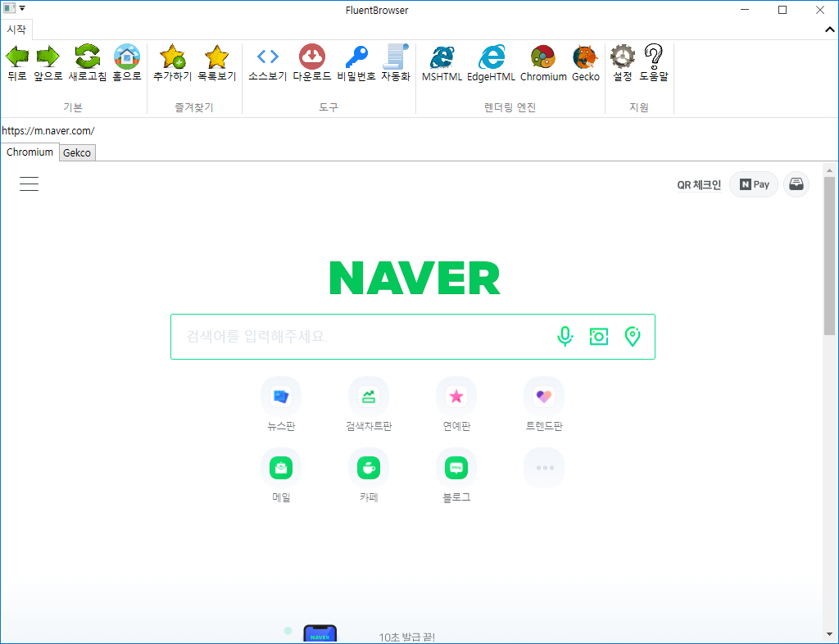Screen dimensions: 839x644
Task: Collapse the ribbon with the chevron
Action: click(x=830, y=29)
